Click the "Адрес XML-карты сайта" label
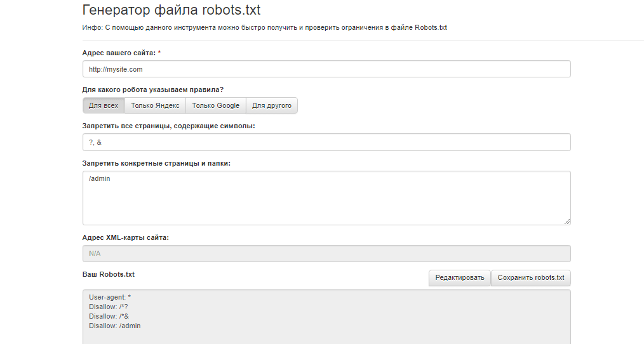 coord(125,237)
